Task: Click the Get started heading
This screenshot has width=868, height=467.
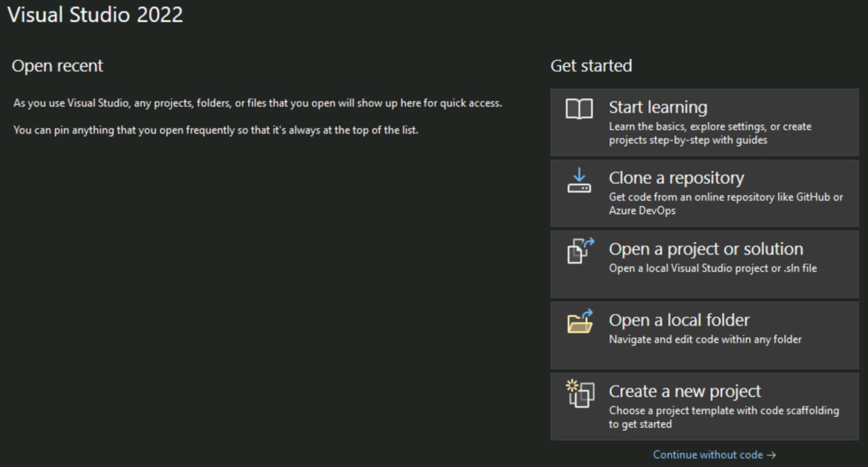Action: [x=591, y=66]
